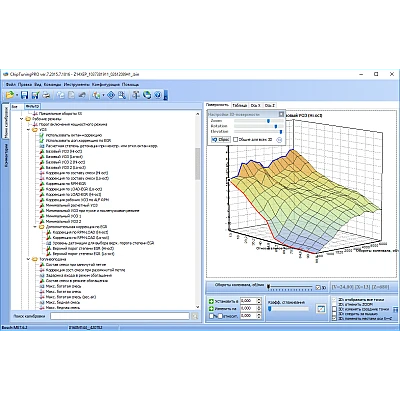
Task: Toggle last 3D option checkbox in list
Action: click(x=334, y=318)
